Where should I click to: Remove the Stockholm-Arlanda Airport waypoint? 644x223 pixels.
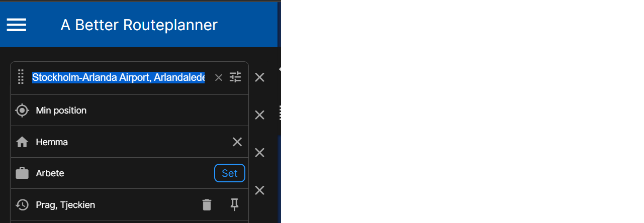(x=259, y=77)
